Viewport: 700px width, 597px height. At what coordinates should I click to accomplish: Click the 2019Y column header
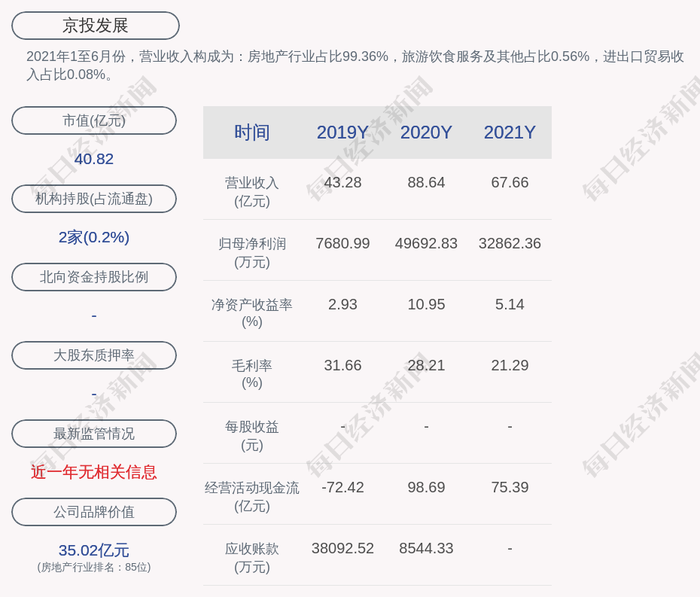pos(342,132)
